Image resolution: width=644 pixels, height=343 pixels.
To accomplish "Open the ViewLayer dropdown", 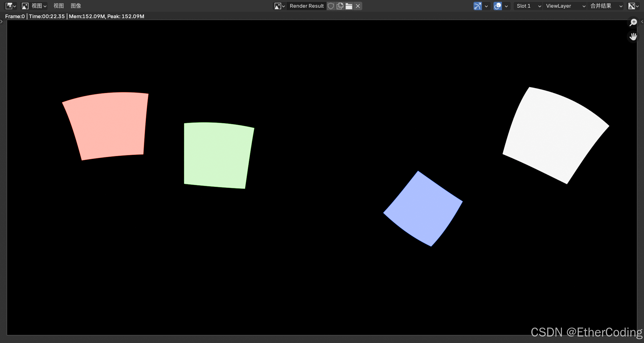I will (x=565, y=6).
